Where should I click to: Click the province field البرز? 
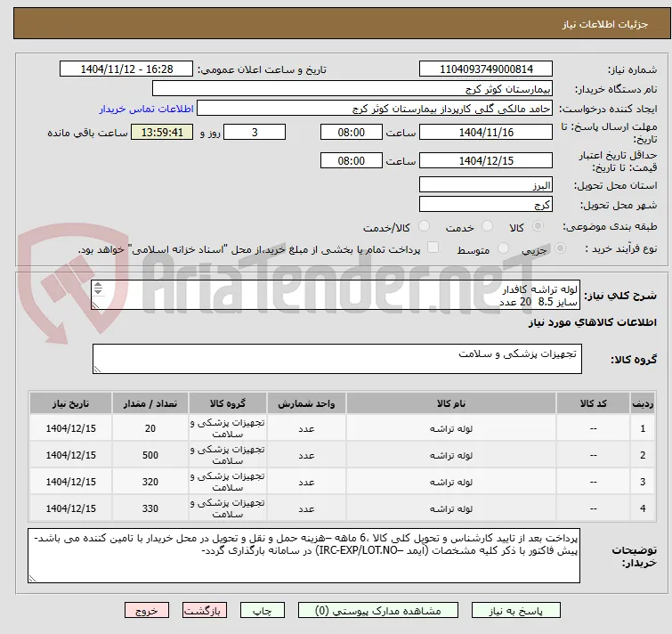pyautogui.click(x=486, y=184)
